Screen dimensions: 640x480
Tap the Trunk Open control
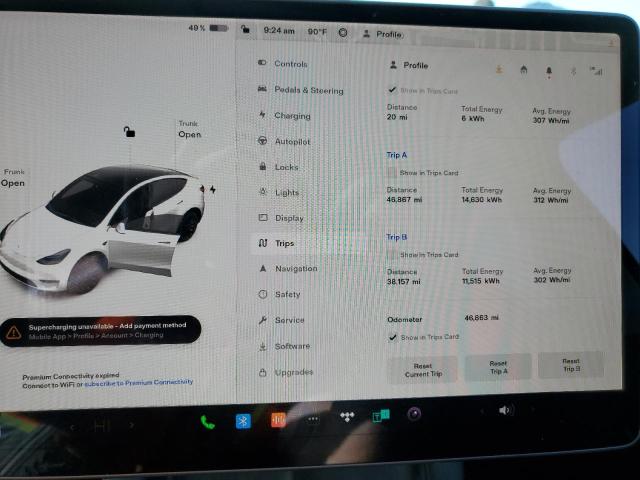(x=190, y=129)
